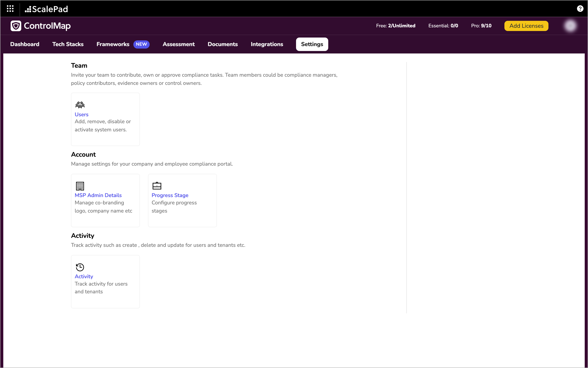
Task: Click the Progress Stage briefcase icon
Action: coord(157,186)
